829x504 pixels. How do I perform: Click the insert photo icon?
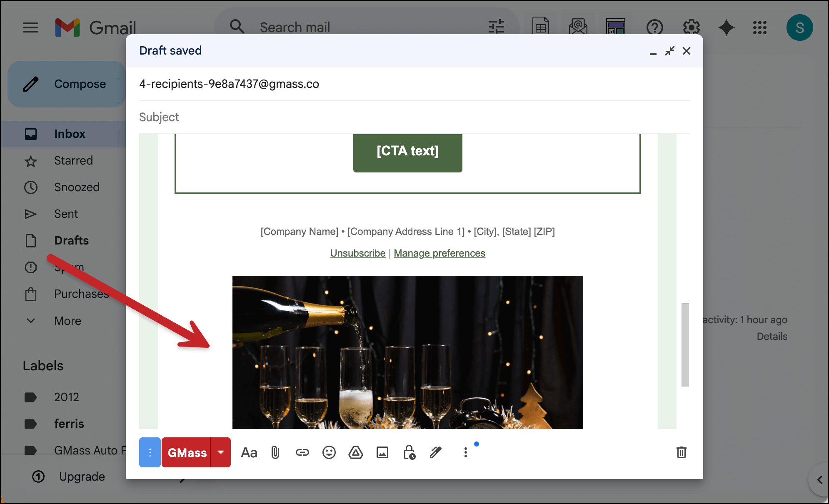pyautogui.click(x=382, y=452)
